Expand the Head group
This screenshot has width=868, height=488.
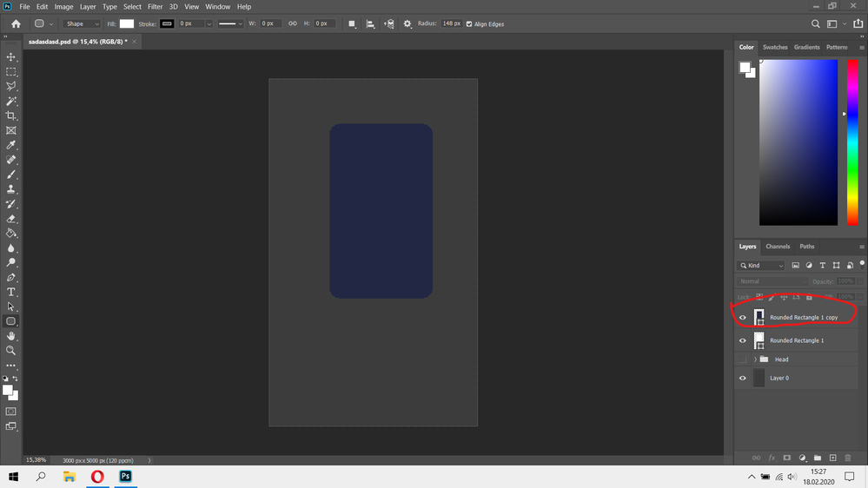click(x=755, y=359)
